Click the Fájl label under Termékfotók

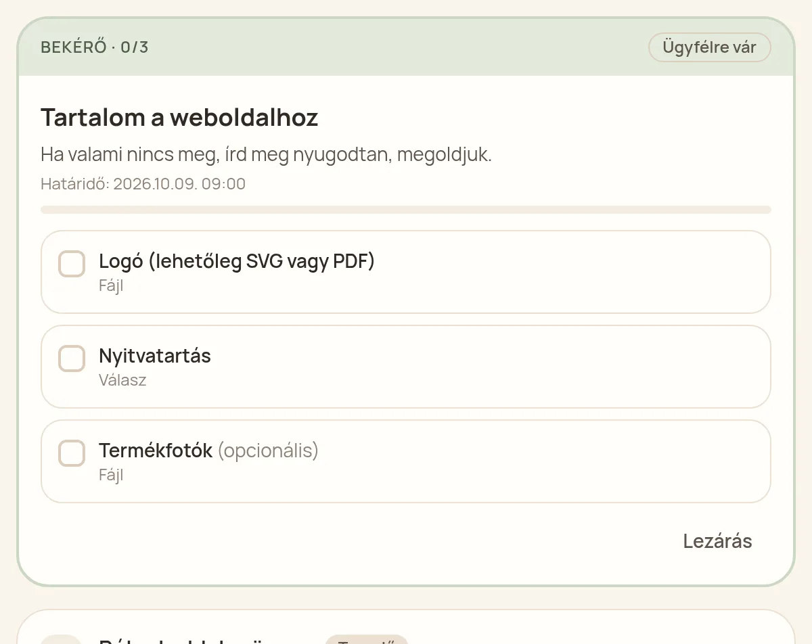click(111, 475)
